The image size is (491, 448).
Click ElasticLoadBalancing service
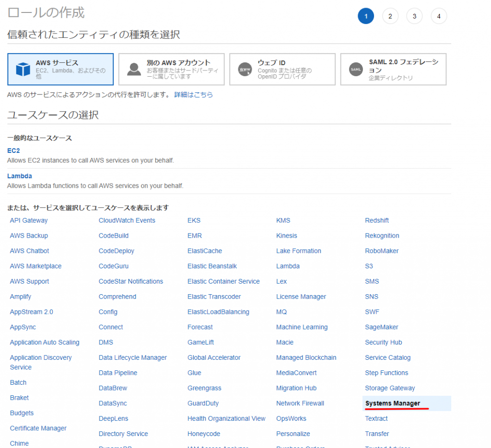(218, 312)
